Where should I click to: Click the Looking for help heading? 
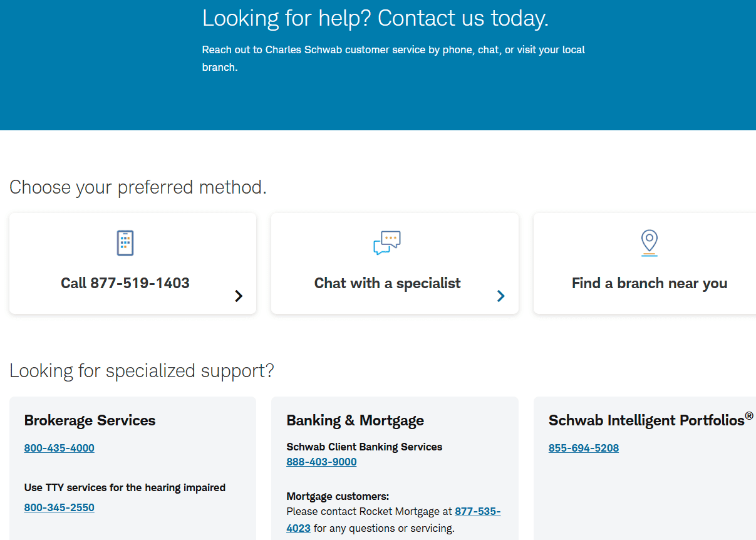(x=375, y=18)
